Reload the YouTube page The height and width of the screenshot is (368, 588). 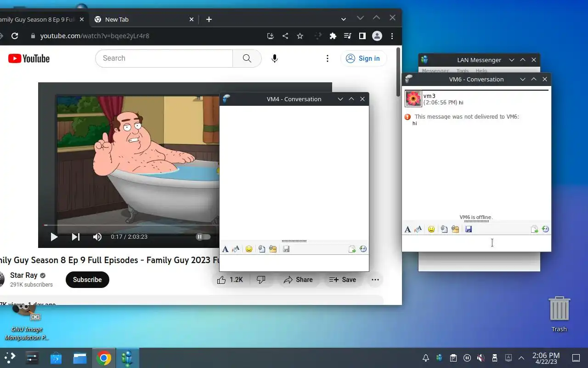click(x=15, y=36)
